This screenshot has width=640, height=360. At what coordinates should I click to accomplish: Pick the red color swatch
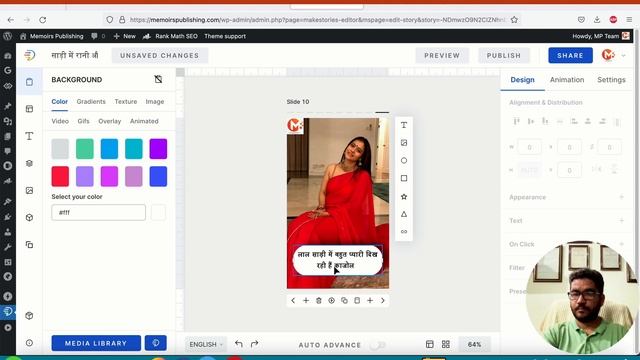click(60, 176)
